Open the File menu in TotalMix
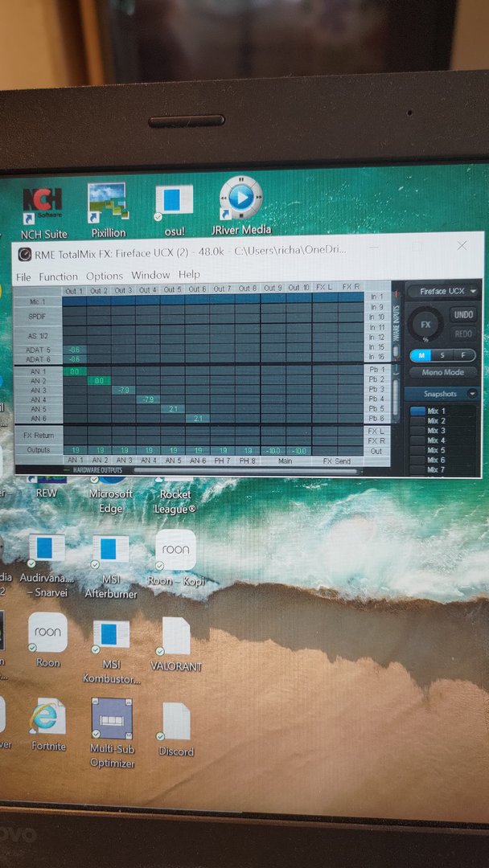 pyautogui.click(x=23, y=276)
